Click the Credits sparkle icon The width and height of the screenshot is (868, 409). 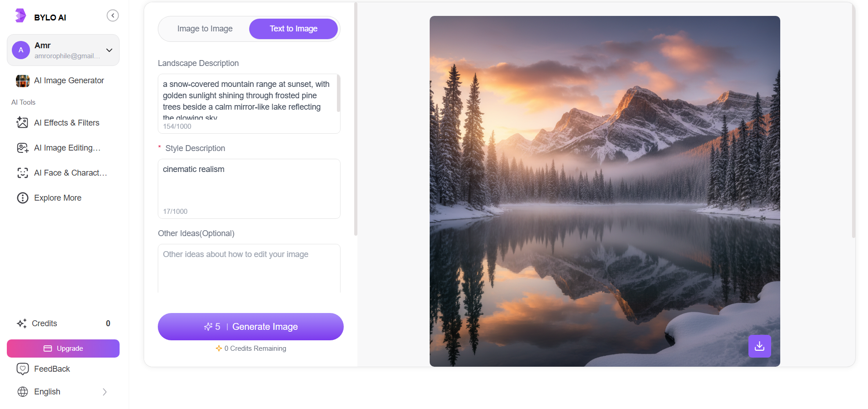(22, 323)
